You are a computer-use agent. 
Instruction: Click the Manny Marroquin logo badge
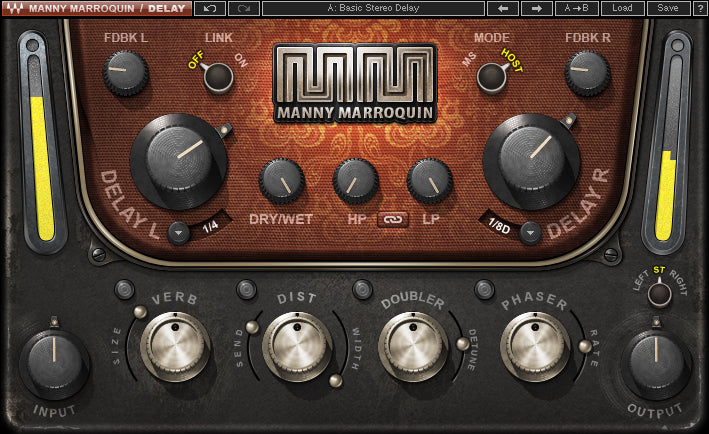pos(355,83)
